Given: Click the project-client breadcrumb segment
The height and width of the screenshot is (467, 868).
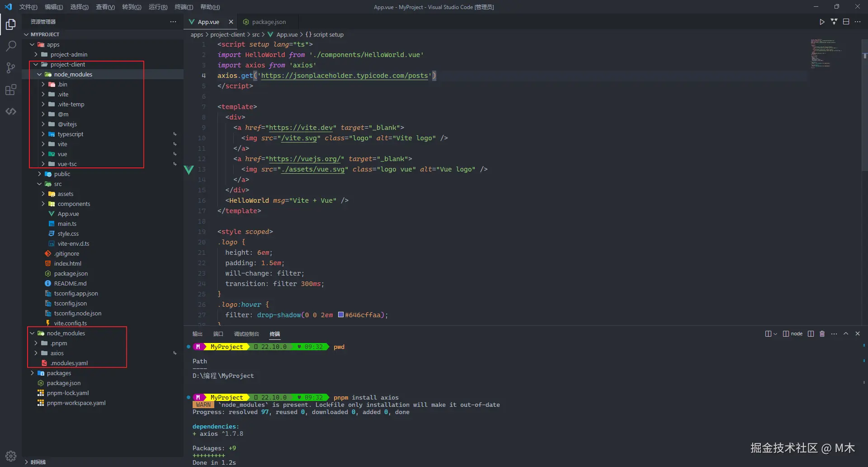Looking at the screenshot, I should (x=227, y=34).
